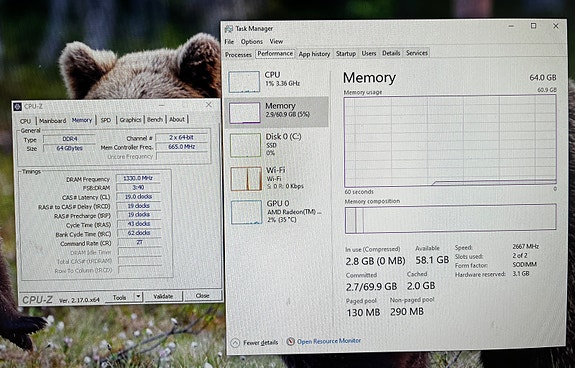
Task: Click the 62 clocks Bank Cycle Time value
Action: [x=139, y=233]
